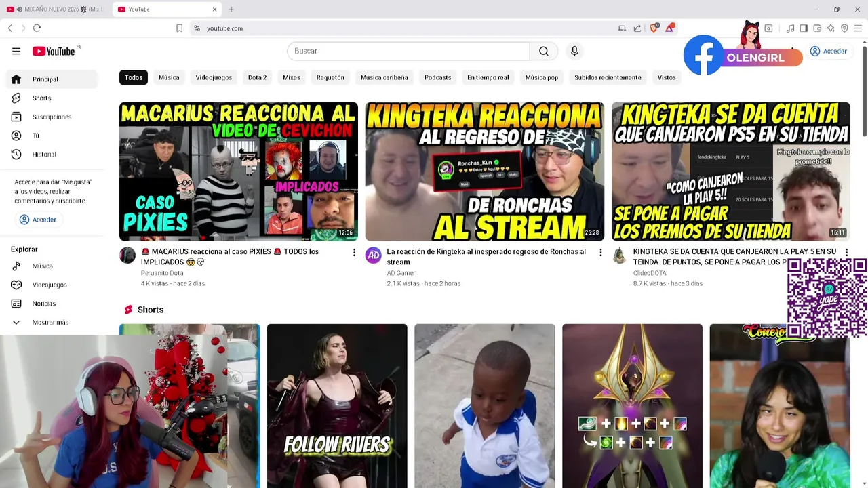868x488 pixels.
Task: Mute the MIX AÑO NUEVO 2026 tab audio
Action: pyautogui.click(x=19, y=9)
